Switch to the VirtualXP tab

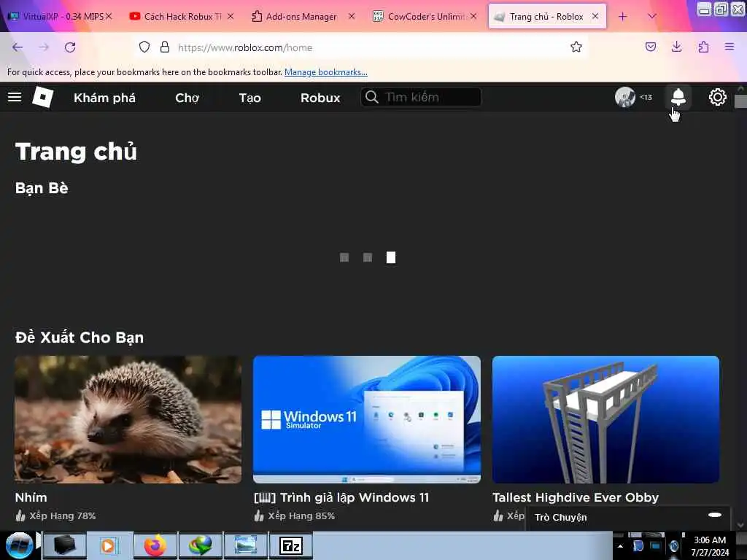60,16
